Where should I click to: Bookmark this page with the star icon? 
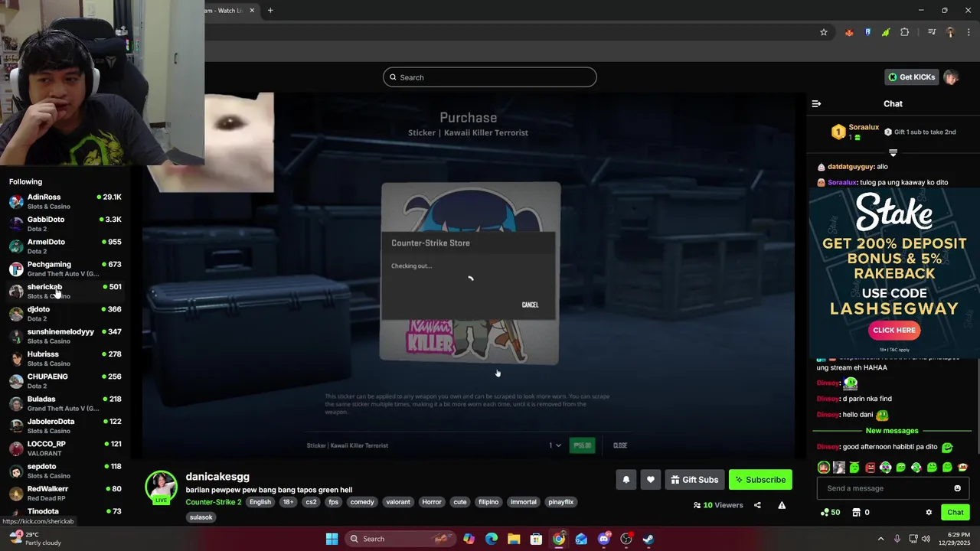click(824, 32)
